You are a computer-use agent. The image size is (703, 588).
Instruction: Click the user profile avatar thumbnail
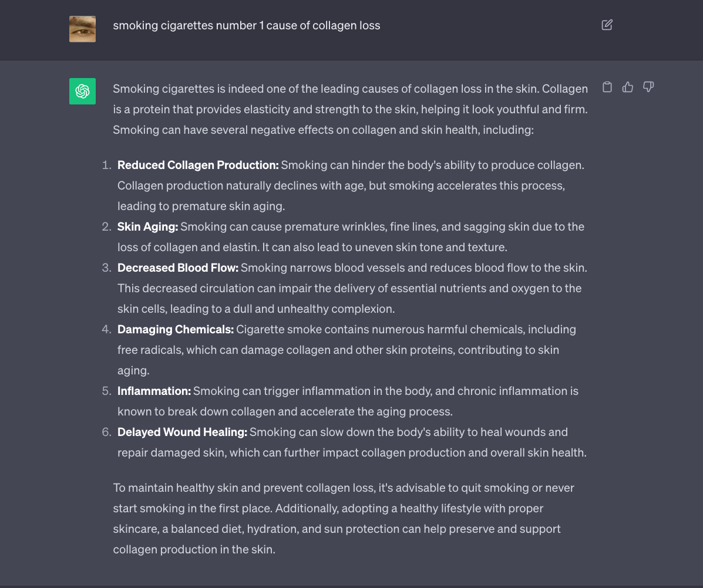click(82, 29)
